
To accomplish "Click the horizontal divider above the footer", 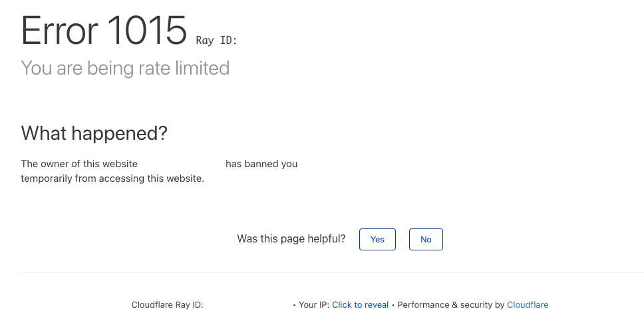I will [332, 272].
